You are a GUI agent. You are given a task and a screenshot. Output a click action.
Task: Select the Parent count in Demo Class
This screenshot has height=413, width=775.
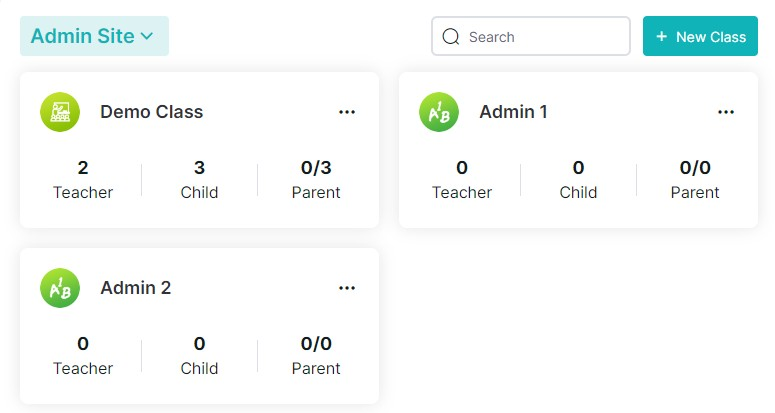316,168
